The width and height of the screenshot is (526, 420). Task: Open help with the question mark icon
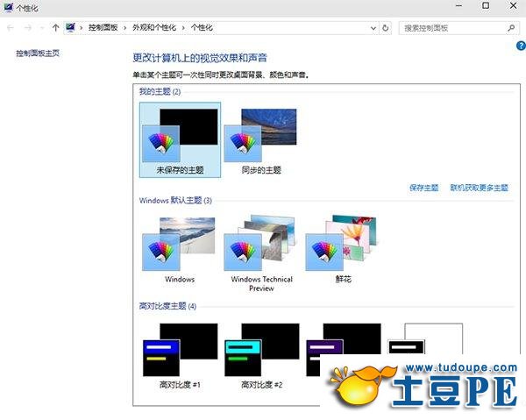coord(521,46)
